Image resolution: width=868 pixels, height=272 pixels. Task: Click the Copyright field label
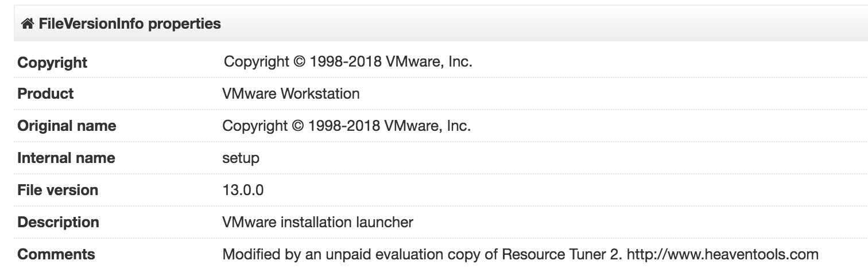(52, 63)
